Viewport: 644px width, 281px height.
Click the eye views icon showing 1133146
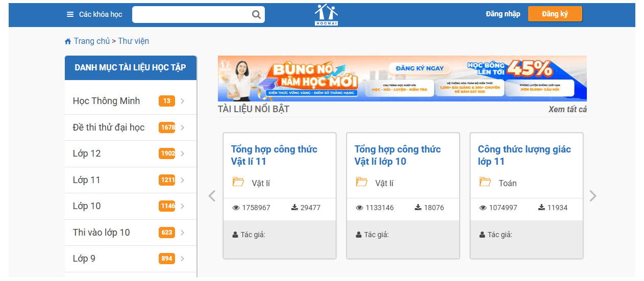tap(359, 208)
